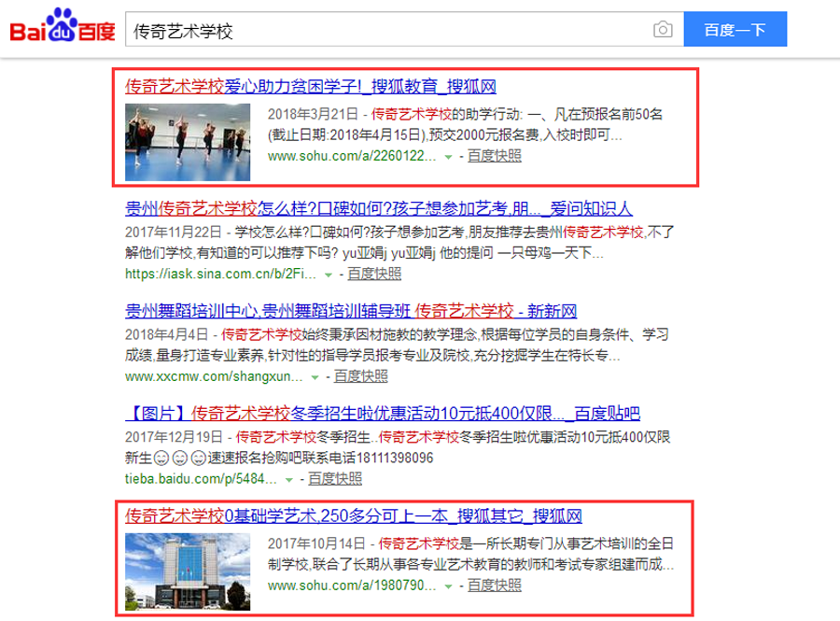Viewport: 840px width, 621px height.
Task: Open result 贵州舞蹈培训中心 新新网
Action: [x=351, y=311]
